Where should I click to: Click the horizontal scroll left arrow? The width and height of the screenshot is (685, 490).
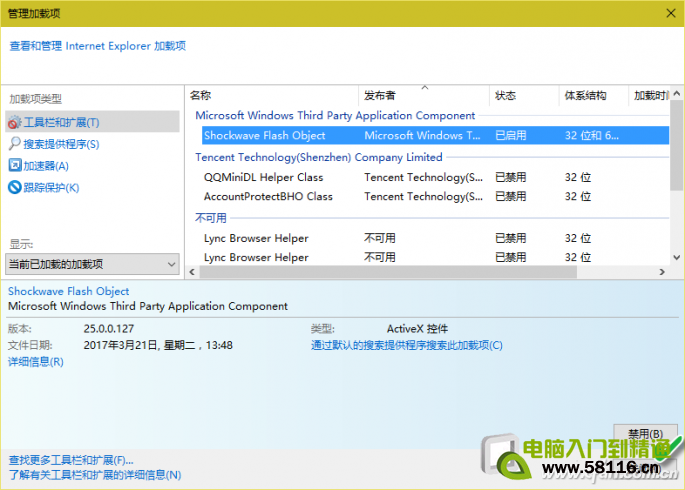click(192, 272)
